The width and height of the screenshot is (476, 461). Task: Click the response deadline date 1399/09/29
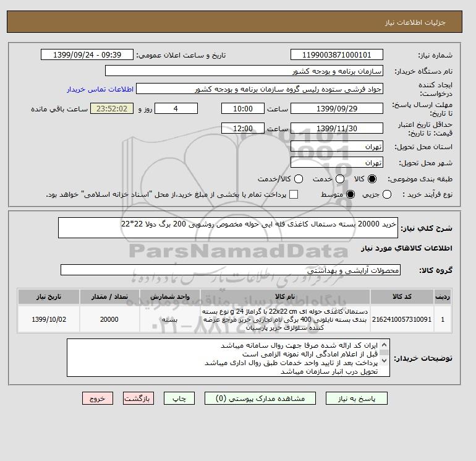(337, 108)
